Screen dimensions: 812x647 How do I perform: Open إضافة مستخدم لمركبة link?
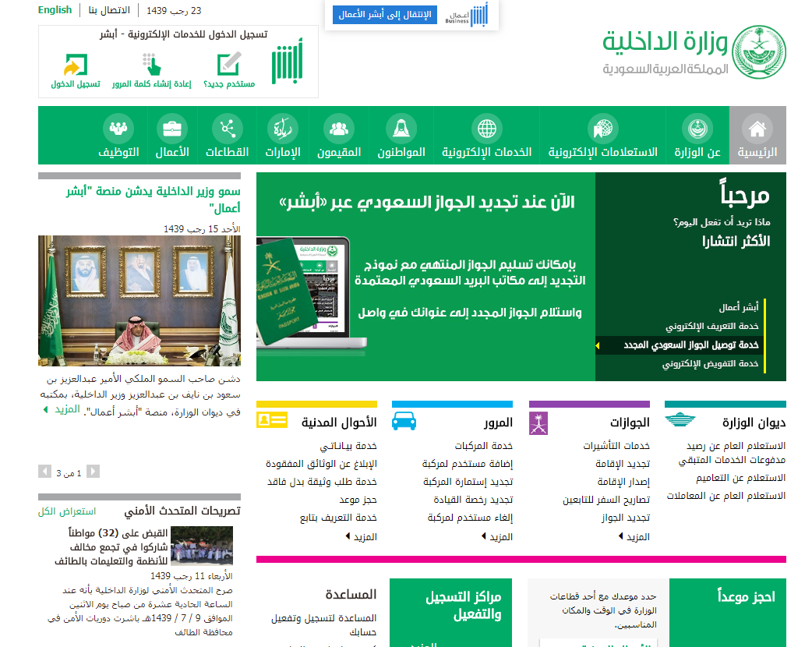[467, 464]
